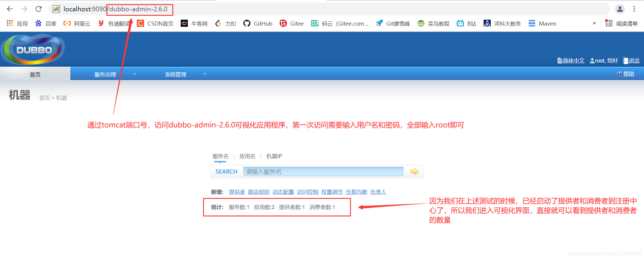Image resolution: width=644 pixels, height=259 pixels.
Task: Click the 首页 breadcrumb link
Action: pyautogui.click(x=45, y=98)
